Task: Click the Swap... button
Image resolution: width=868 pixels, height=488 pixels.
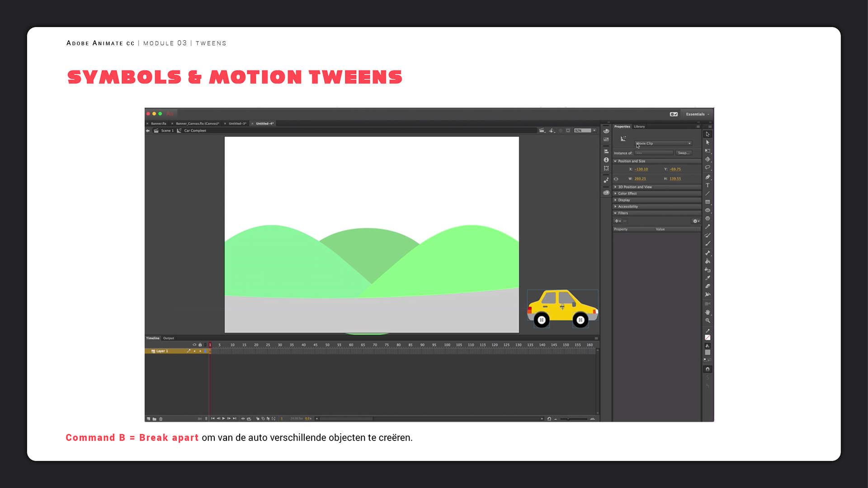Action: click(x=683, y=153)
